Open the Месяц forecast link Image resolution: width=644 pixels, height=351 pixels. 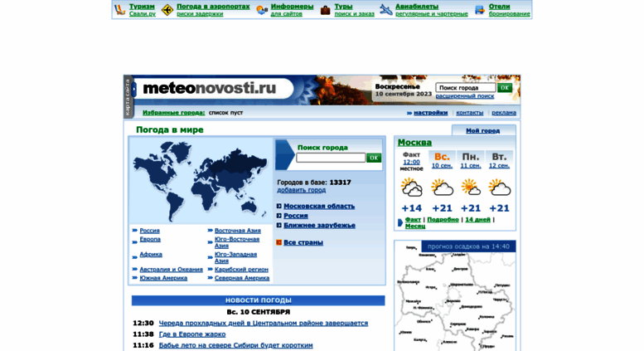(x=415, y=226)
